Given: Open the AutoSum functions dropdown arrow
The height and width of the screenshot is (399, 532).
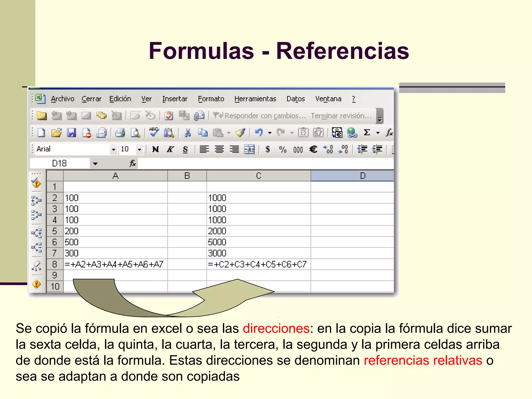Looking at the screenshot, I should 378,133.
